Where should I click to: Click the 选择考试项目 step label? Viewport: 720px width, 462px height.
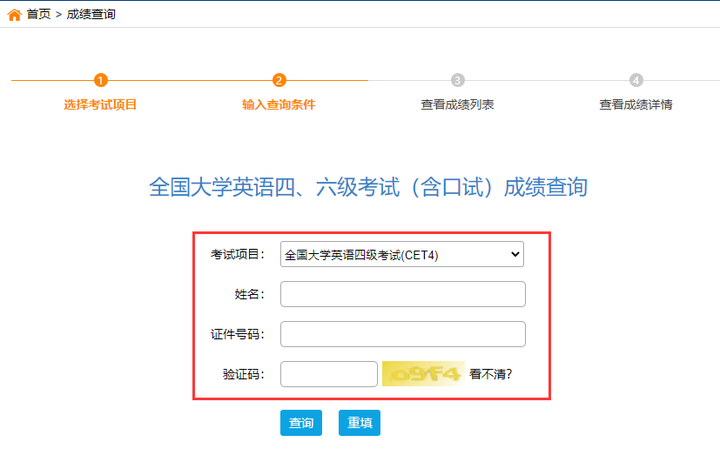click(x=100, y=105)
